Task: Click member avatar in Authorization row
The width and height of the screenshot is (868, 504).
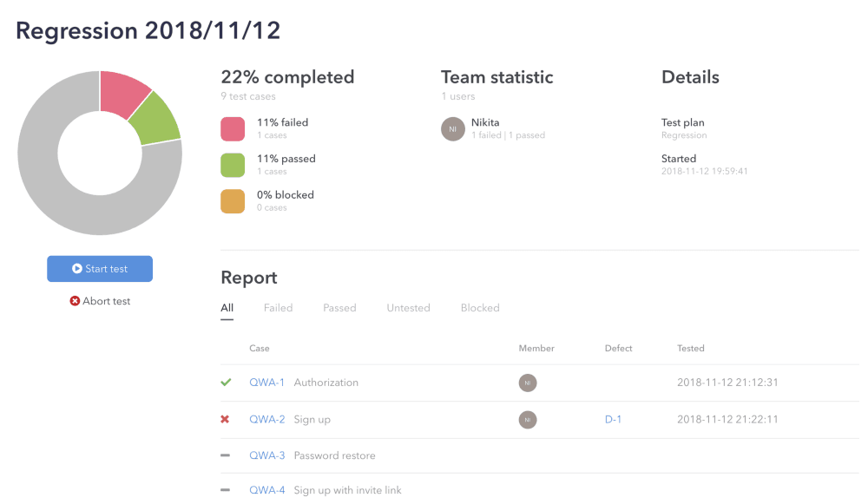Action: [528, 383]
